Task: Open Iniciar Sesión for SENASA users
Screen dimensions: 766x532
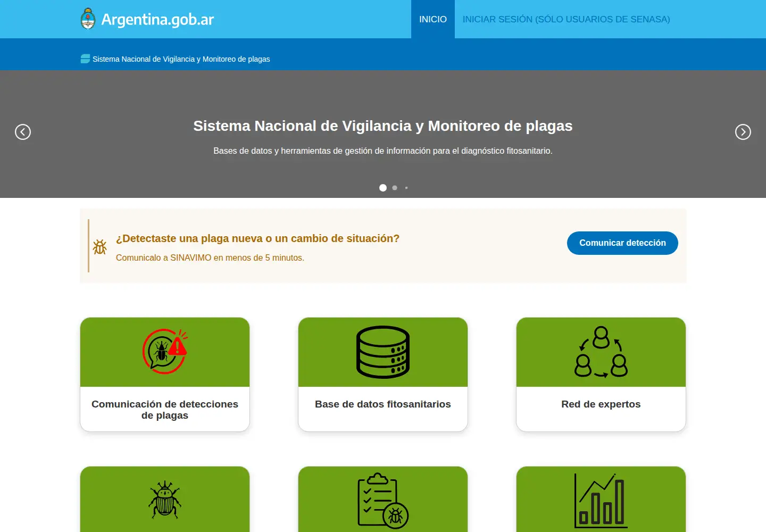Action: coord(566,19)
